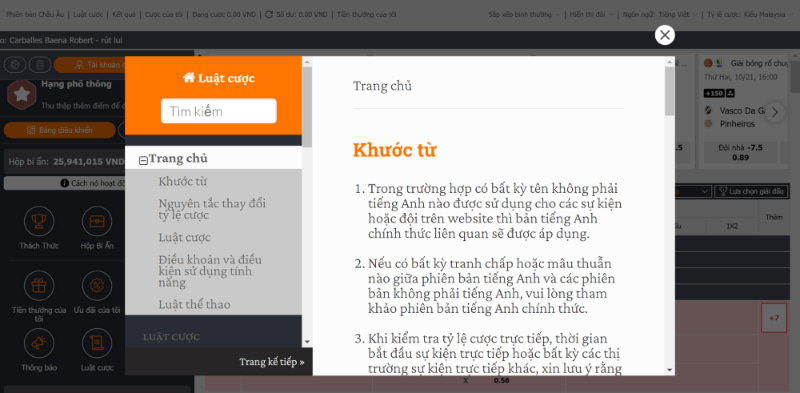This screenshot has height=393, width=800.
Task: Open the Ưu đãi của tôi discount icon
Action: click(97, 286)
